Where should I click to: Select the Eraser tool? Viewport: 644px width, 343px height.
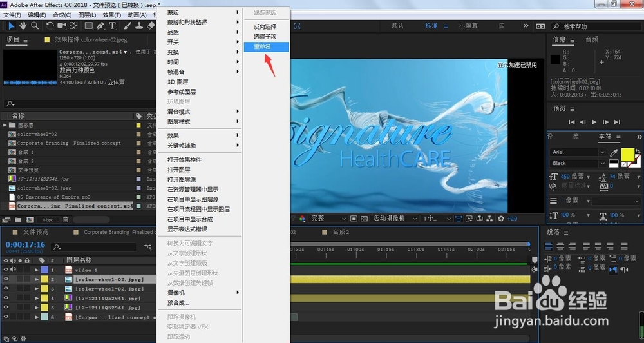click(151, 26)
